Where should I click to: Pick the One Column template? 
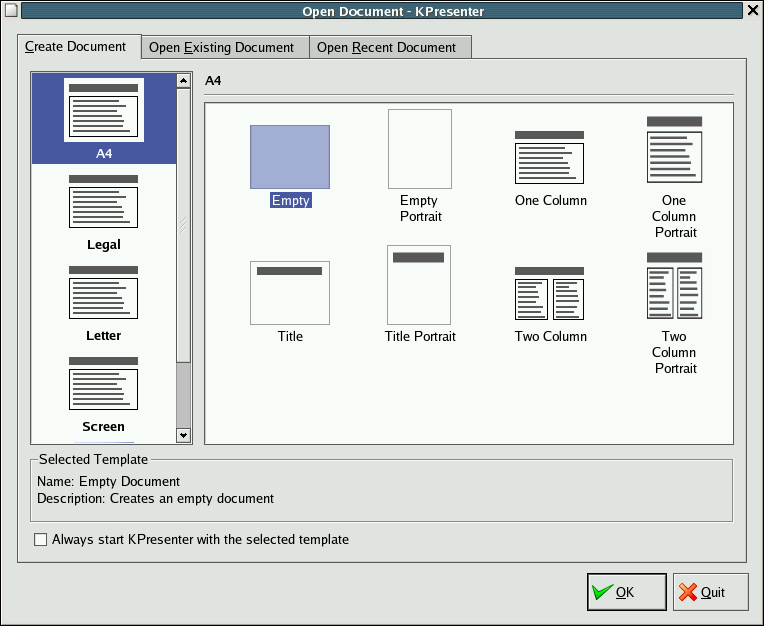coord(550,157)
